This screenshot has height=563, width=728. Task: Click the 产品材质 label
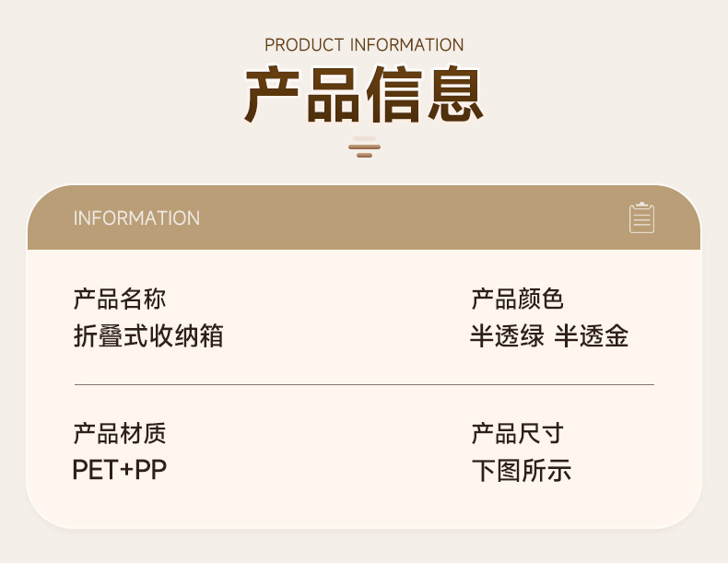tap(120, 433)
